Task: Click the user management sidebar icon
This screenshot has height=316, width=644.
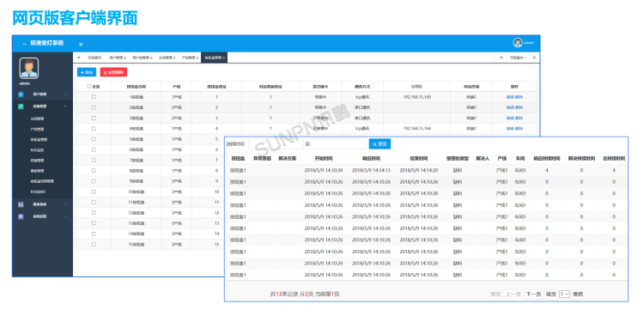Action: pos(21,94)
